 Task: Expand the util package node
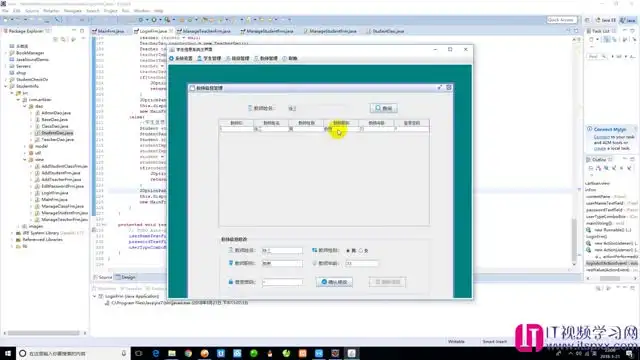25,153
